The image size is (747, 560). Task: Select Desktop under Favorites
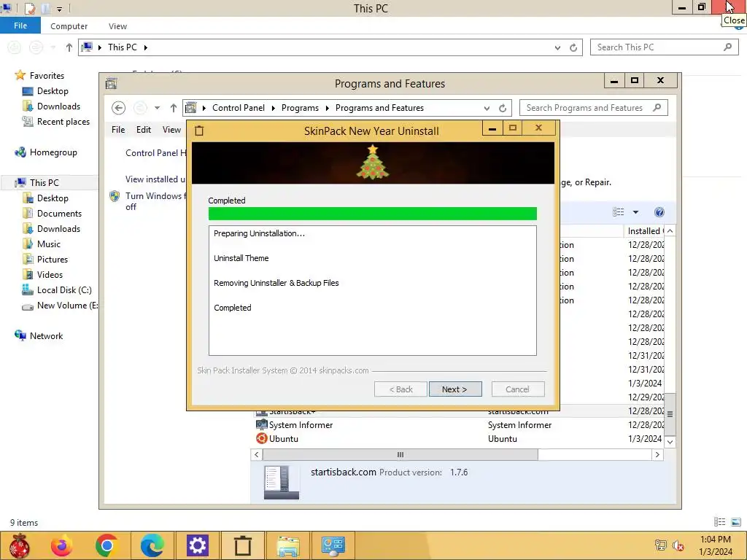53,90
